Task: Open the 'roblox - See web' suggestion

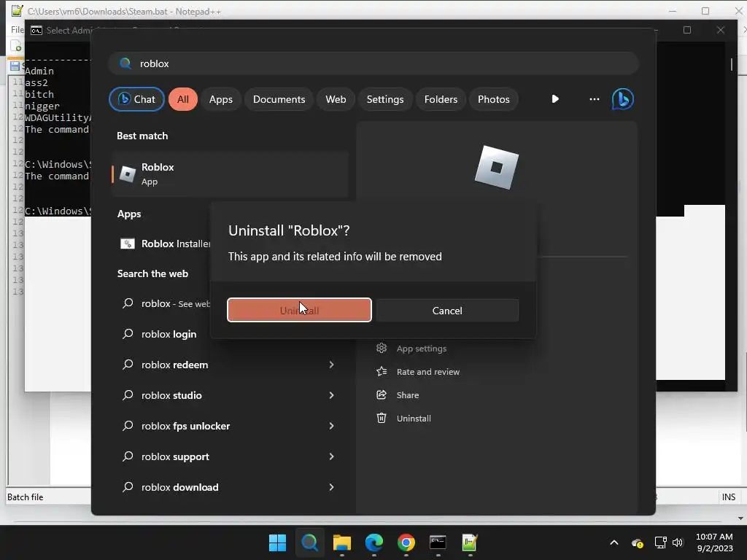Action: tap(166, 303)
